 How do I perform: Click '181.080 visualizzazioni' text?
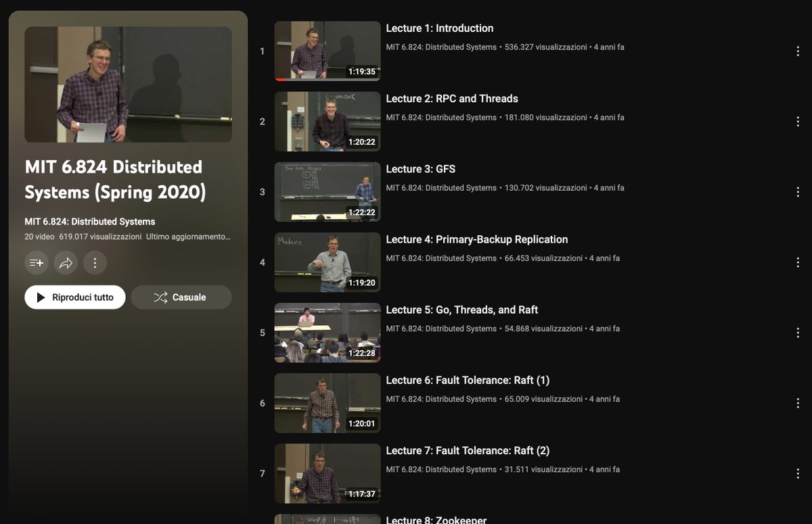[x=546, y=118]
